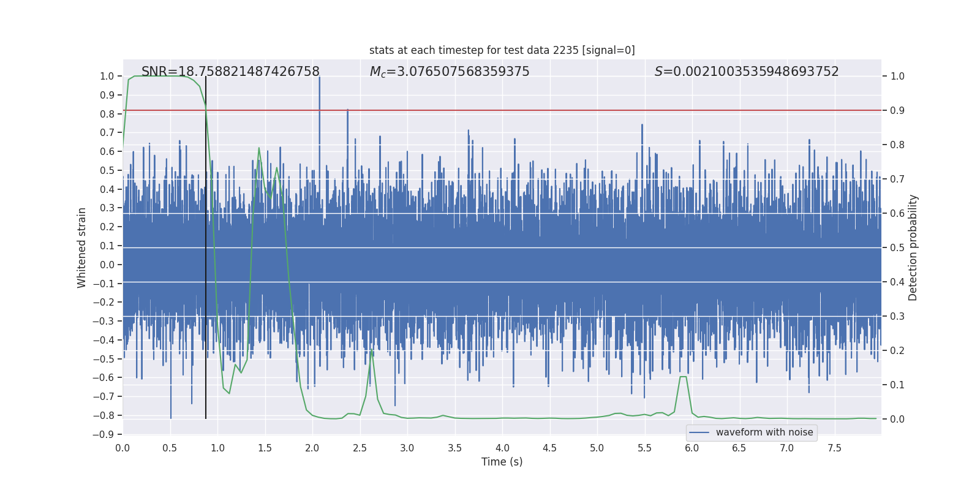Click the blue line sample in the legend

click(x=699, y=432)
